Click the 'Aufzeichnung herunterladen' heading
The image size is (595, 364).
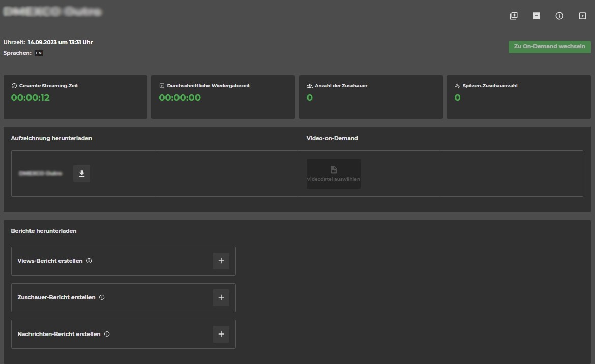(x=51, y=138)
